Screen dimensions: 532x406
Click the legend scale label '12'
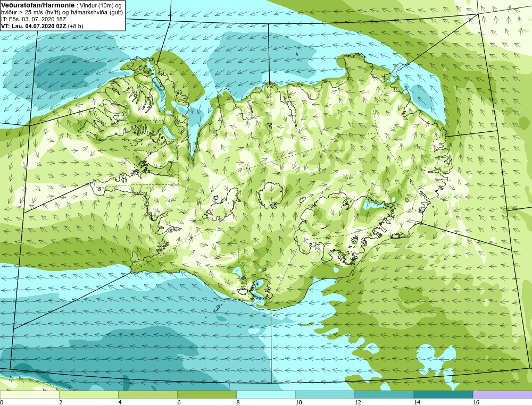point(358,402)
